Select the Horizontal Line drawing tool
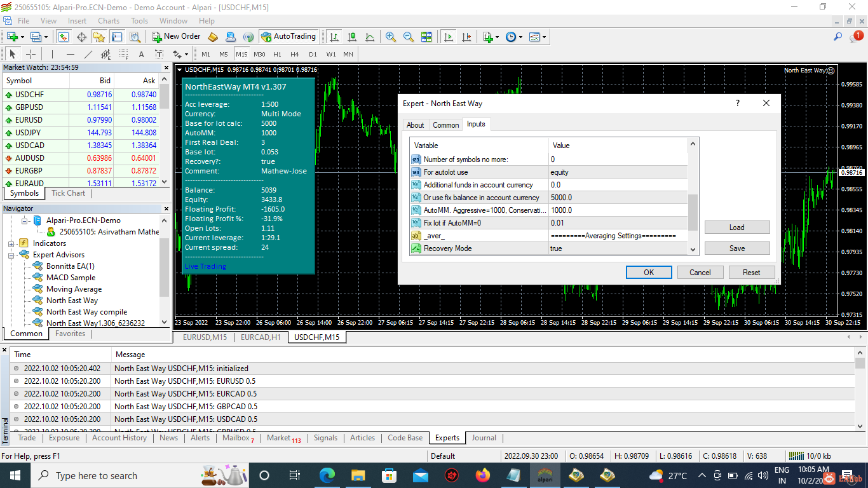The height and width of the screenshot is (488, 868). coord(71,54)
